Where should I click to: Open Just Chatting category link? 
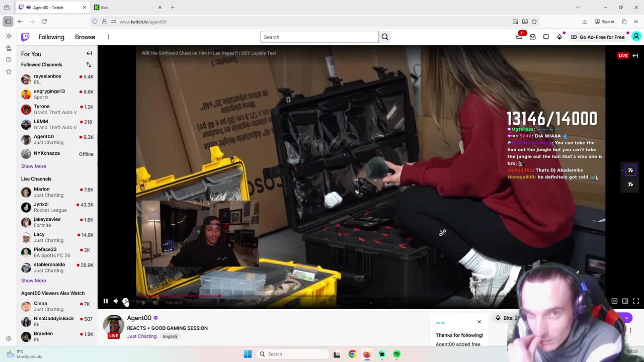142,336
